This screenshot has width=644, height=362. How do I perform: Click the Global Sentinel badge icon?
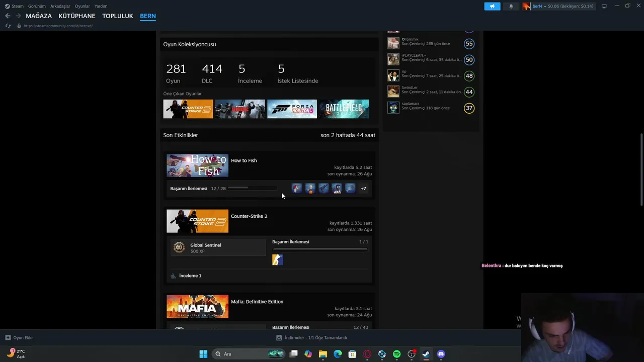pyautogui.click(x=179, y=247)
